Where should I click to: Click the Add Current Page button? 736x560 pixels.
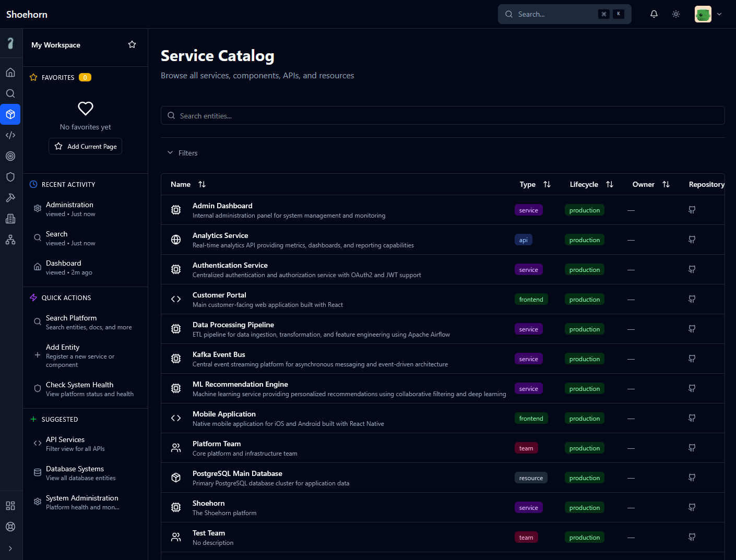86,146
